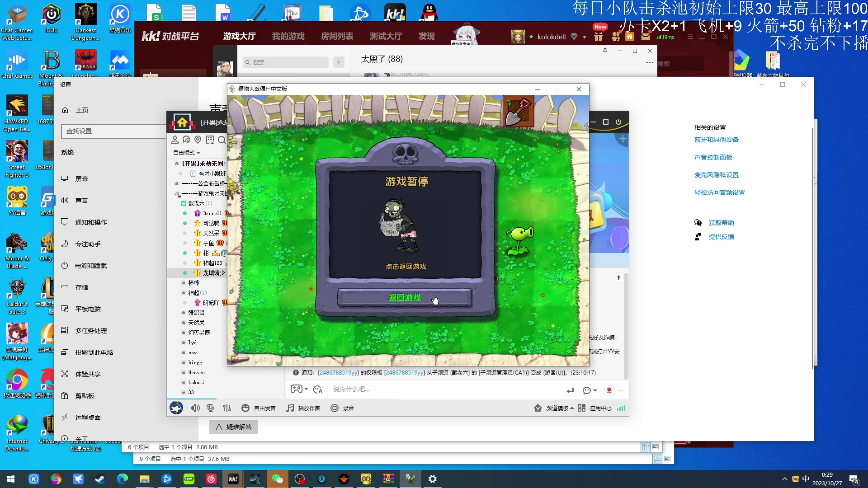Toggle the YY microphone
868x488 pixels.
[210, 408]
